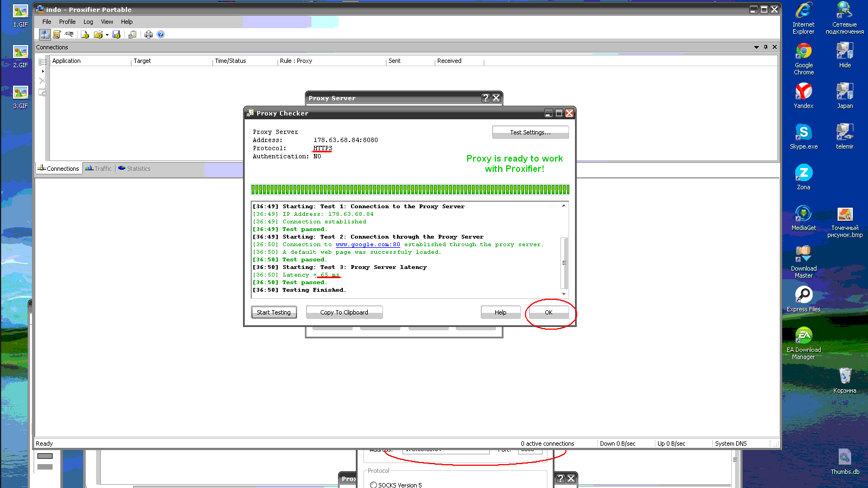Open the Zona desktop icon
The height and width of the screenshot is (488, 868).
point(803,177)
